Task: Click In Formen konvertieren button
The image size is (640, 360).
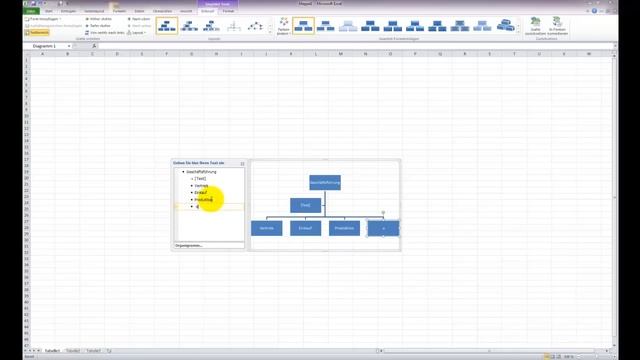Action: pyautogui.click(x=558, y=26)
